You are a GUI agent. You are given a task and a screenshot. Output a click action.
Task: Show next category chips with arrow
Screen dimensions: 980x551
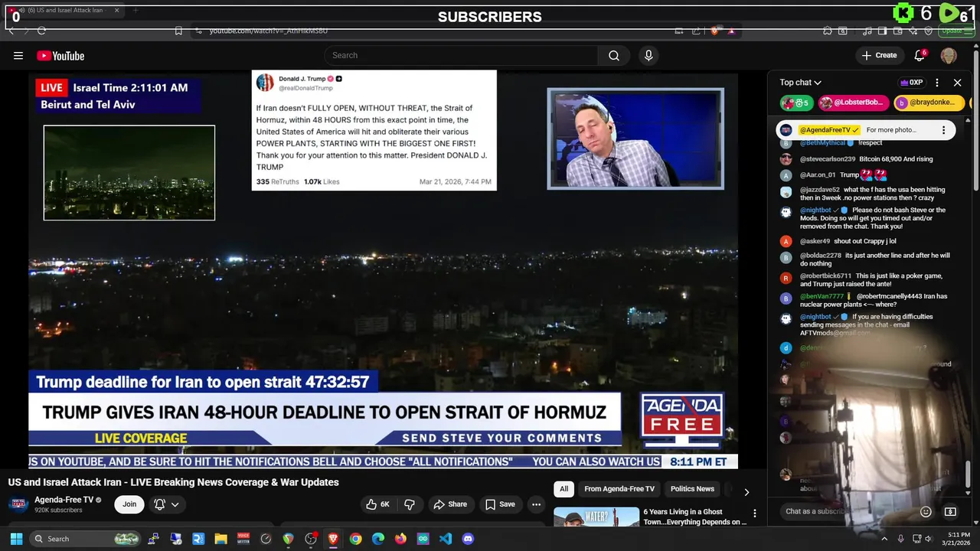click(746, 492)
